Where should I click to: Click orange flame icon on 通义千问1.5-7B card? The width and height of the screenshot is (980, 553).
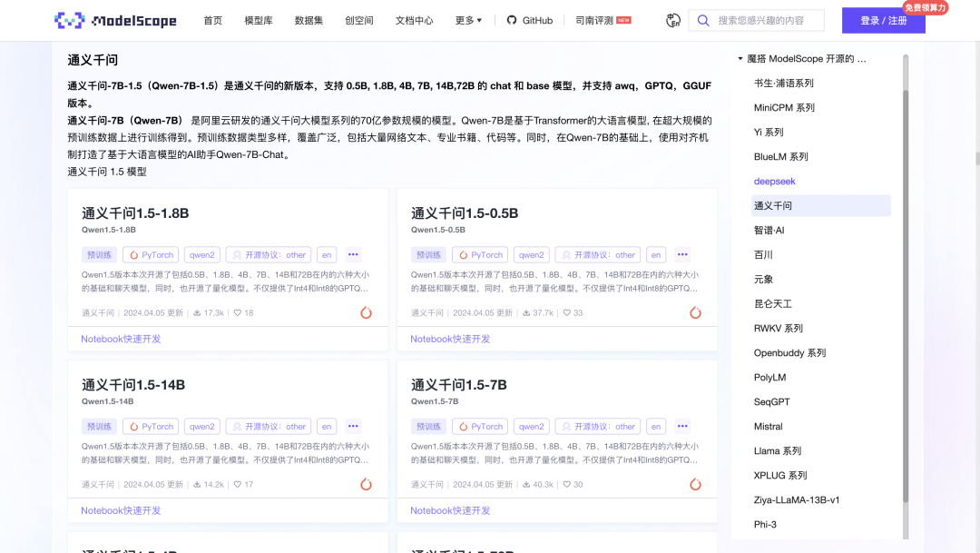[x=696, y=484]
